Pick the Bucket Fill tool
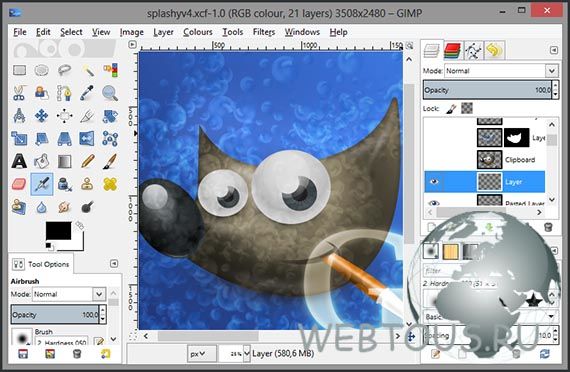This screenshot has width=570, height=372. pos(41,161)
